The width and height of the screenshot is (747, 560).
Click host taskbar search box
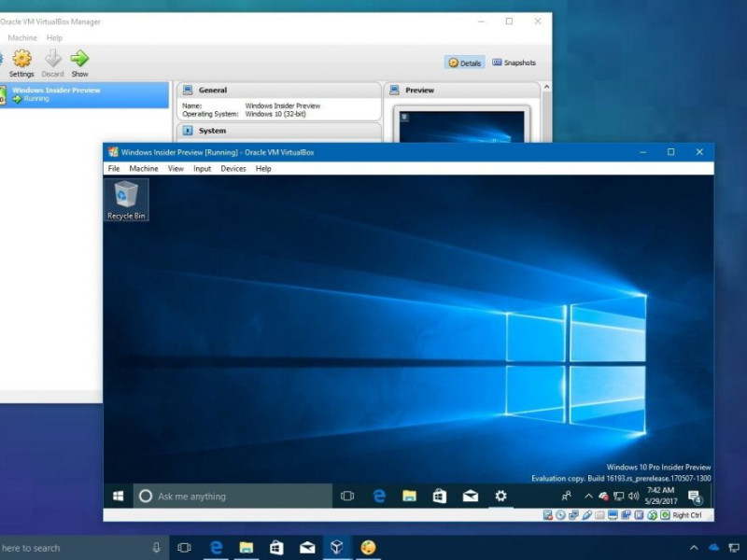tap(84, 548)
